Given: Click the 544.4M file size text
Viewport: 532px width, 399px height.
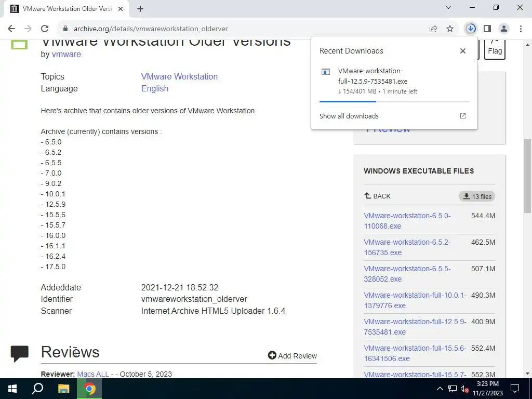Looking at the screenshot, I should [483, 216].
